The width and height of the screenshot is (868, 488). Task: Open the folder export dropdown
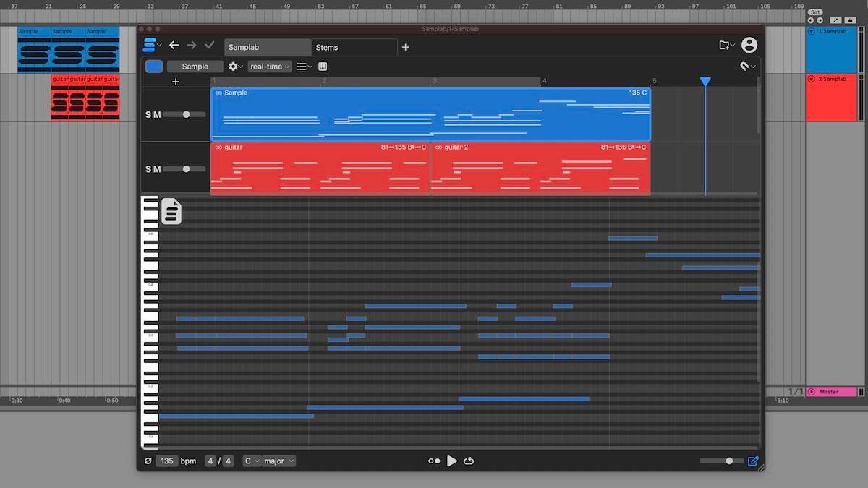coord(726,45)
